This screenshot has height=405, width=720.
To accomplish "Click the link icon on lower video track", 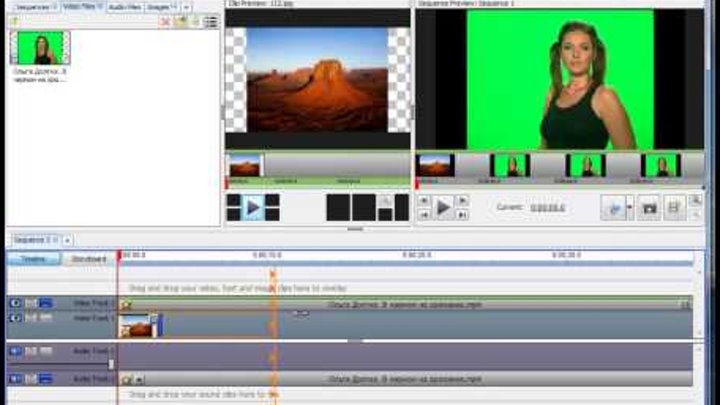I will pyautogui.click(x=301, y=314).
